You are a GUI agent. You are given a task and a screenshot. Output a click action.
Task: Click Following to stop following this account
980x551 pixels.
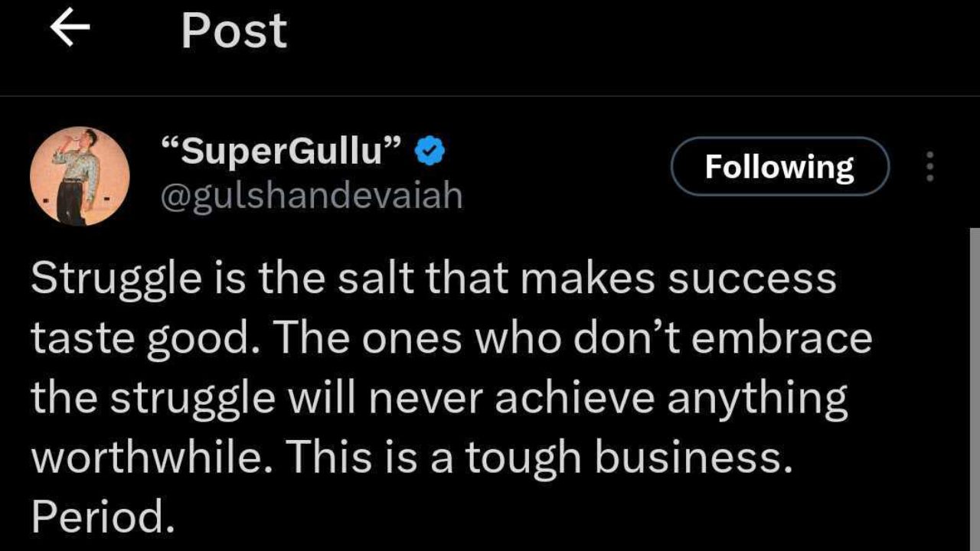[780, 166]
